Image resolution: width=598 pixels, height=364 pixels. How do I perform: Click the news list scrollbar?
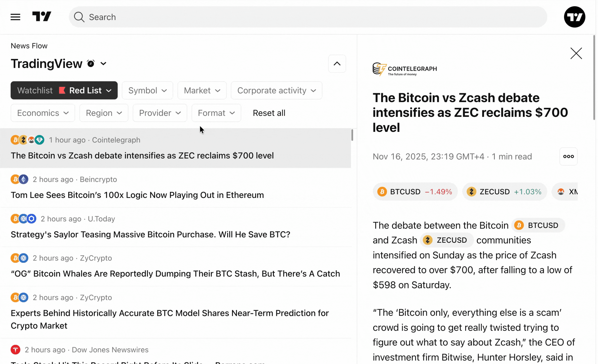(352, 135)
